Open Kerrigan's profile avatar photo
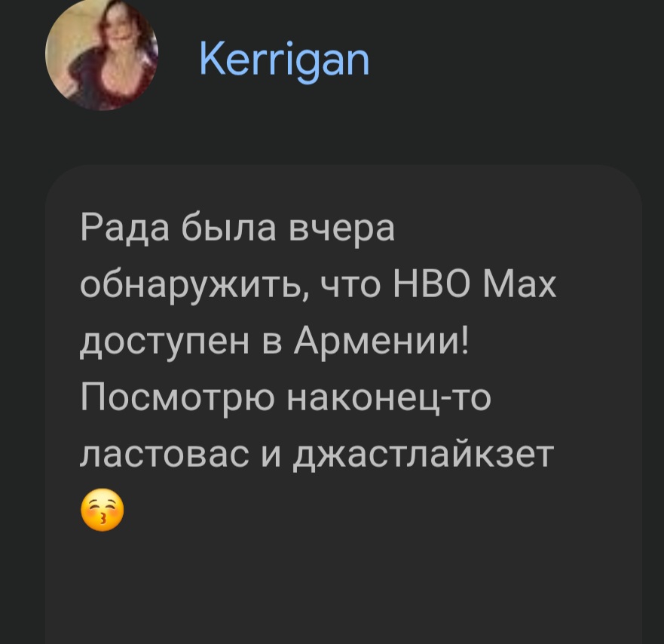Image resolution: width=664 pixels, height=644 pixels. click(102, 54)
